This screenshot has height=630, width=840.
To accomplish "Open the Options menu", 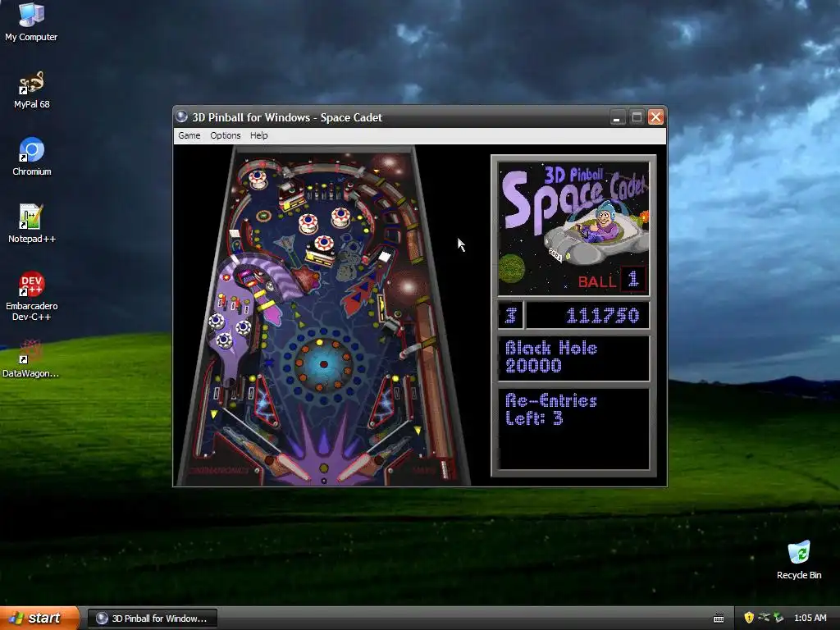I will pyautogui.click(x=225, y=135).
